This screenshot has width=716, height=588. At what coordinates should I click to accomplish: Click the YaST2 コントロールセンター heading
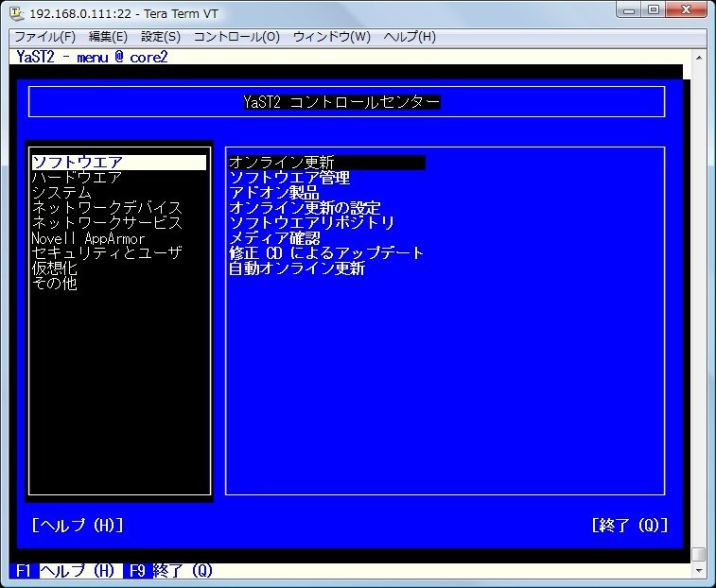click(341, 101)
